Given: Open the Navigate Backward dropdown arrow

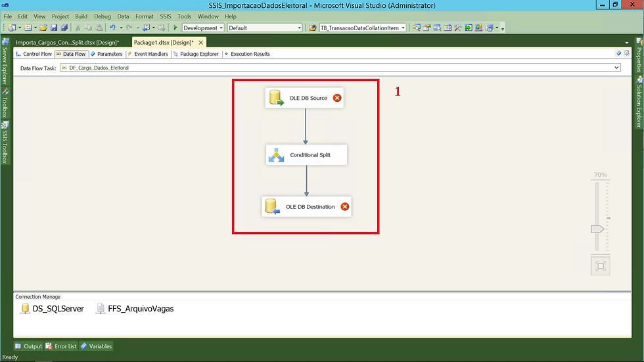Looking at the screenshot, I should [x=153, y=28].
